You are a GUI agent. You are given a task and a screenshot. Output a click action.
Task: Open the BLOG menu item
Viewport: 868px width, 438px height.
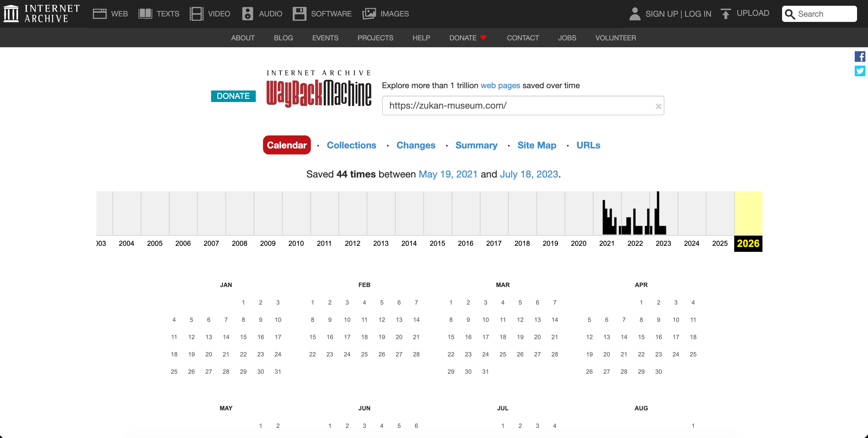283,38
